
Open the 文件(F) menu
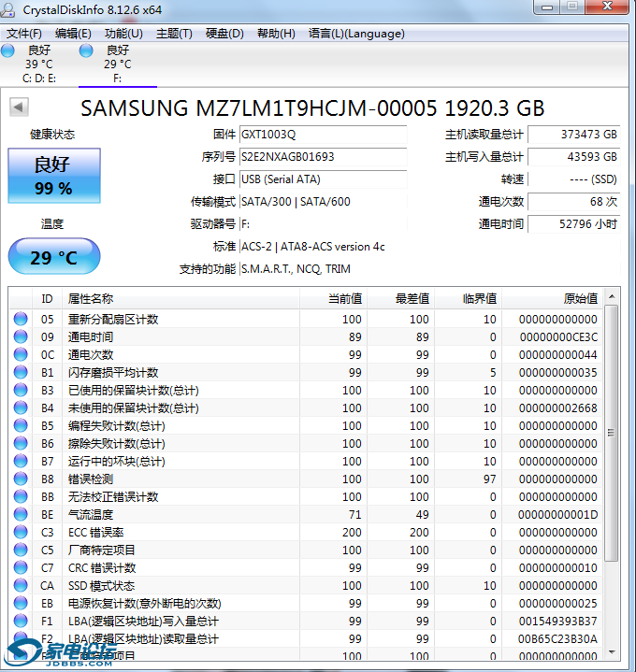point(23,34)
